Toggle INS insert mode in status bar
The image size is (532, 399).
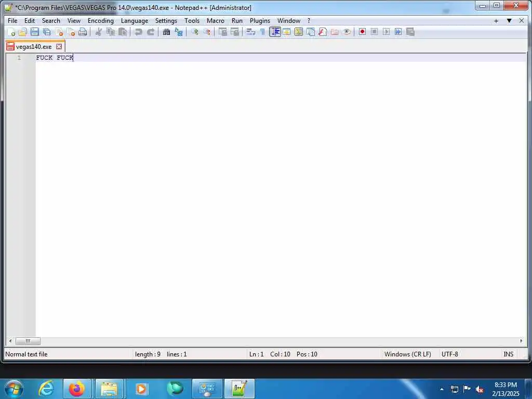coord(508,354)
